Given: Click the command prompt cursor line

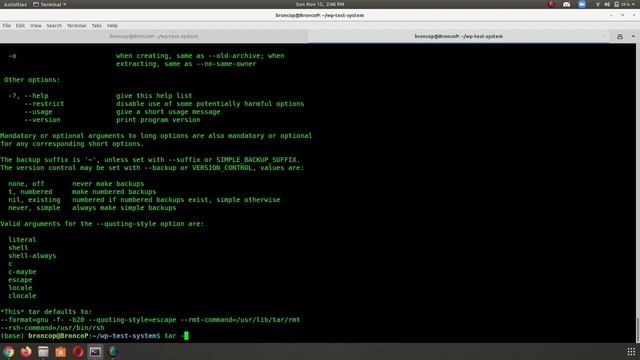Looking at the screenshot, I should coord(94,336).
